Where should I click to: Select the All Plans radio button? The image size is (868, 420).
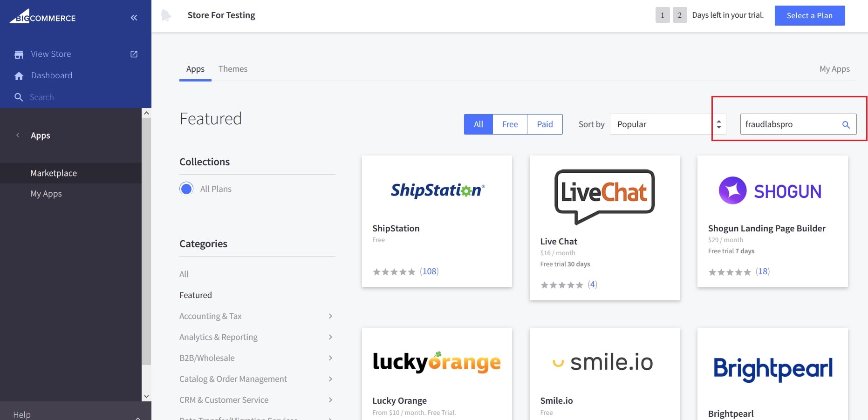coord(186,189)
